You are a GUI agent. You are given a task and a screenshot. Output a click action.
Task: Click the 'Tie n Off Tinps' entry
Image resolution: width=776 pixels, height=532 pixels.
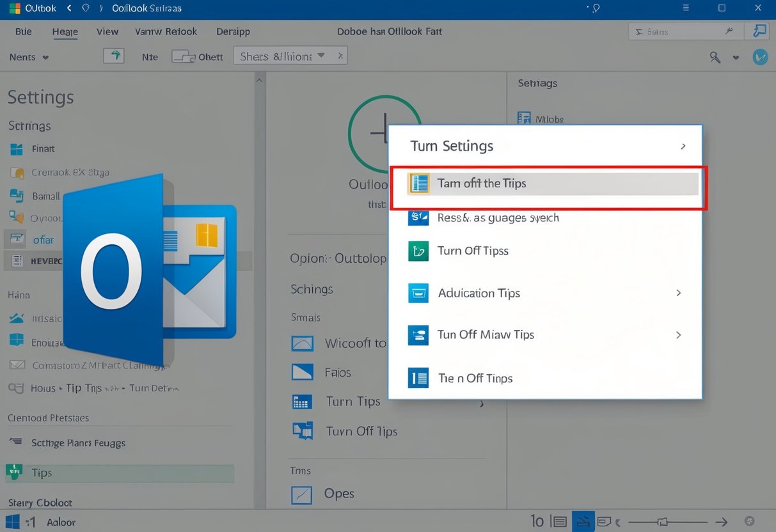[x=475, y=378]
